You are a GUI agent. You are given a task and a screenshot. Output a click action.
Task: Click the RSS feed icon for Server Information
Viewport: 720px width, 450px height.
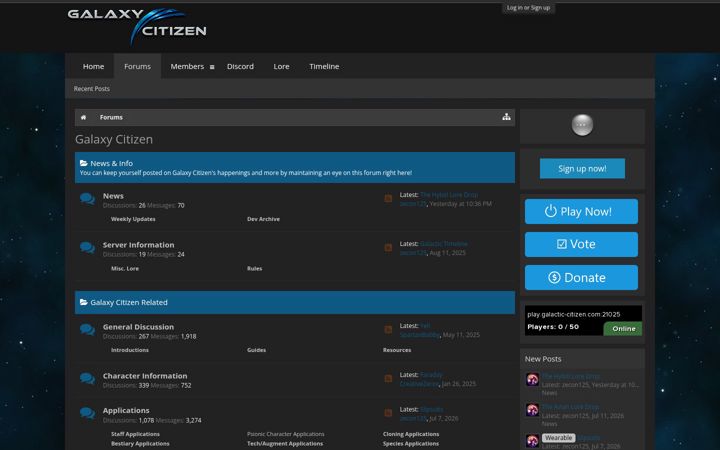point(388,248)
